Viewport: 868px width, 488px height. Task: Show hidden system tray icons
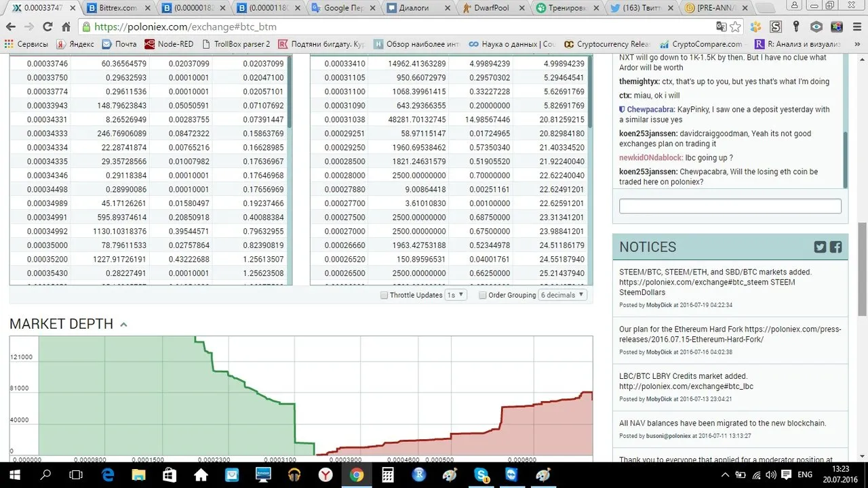[726, 475]
